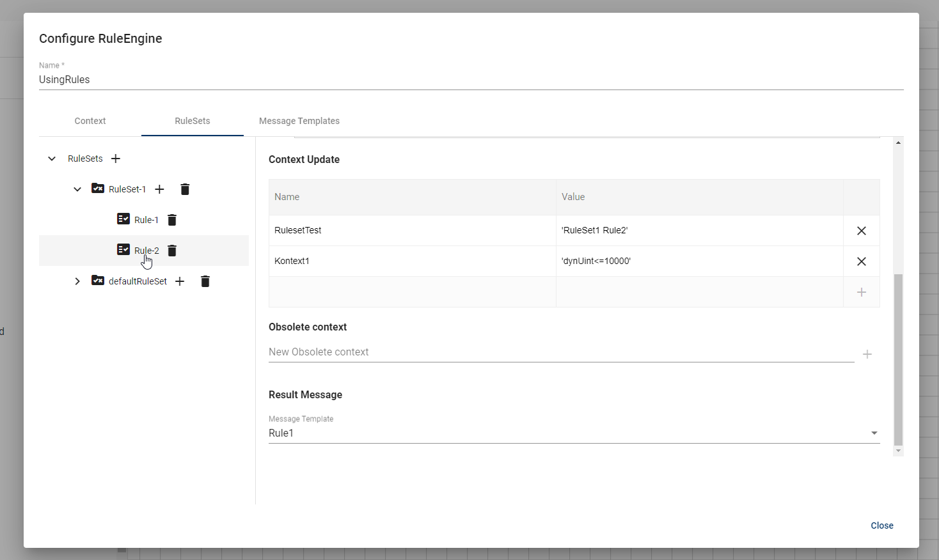Select the RuleSets tab
Screen dimensions: 939x560
pos(193,121)
